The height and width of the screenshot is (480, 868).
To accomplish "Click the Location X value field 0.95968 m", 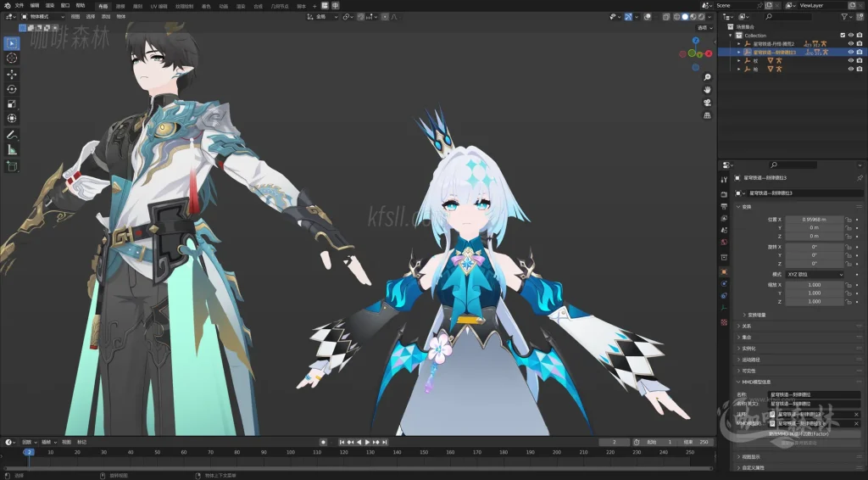I will 815,220.
